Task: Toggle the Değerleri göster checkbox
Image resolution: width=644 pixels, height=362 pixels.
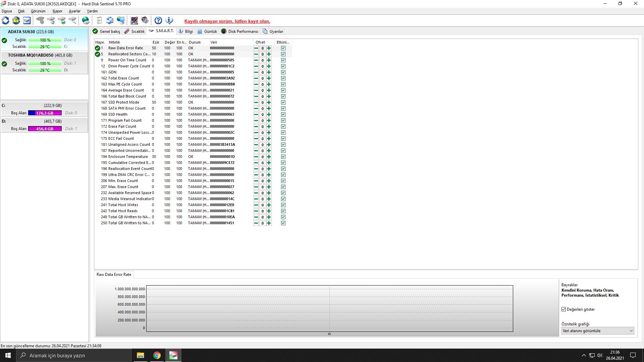Action: [564, 309]
